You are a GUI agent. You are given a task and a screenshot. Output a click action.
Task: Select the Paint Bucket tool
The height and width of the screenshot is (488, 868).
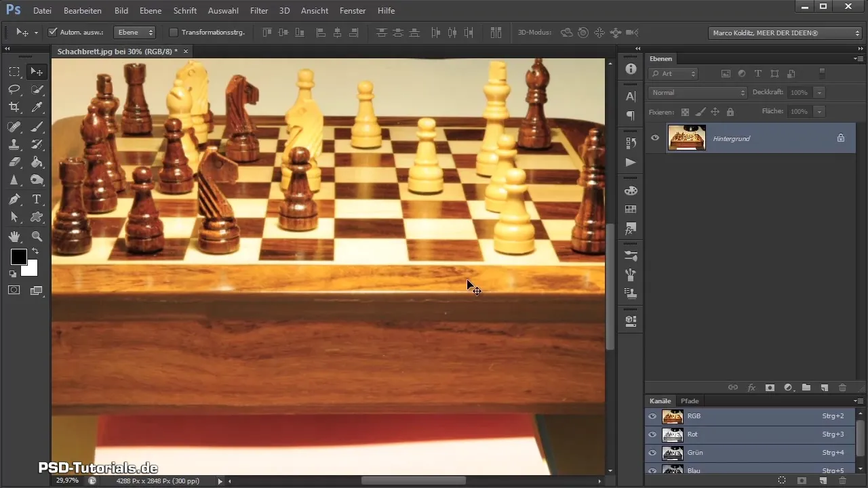pos(37,162)
